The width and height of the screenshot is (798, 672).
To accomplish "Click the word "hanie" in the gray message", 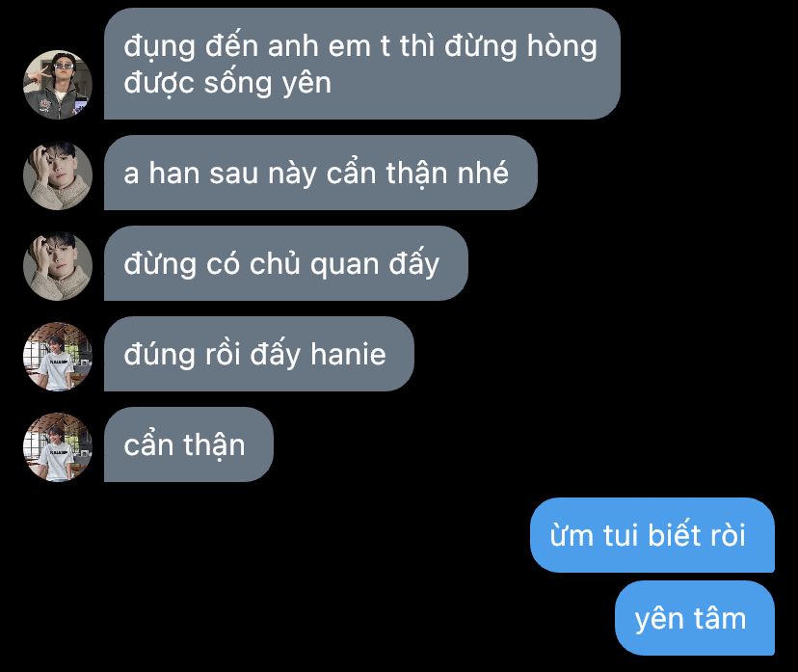I will pos(348,354).
